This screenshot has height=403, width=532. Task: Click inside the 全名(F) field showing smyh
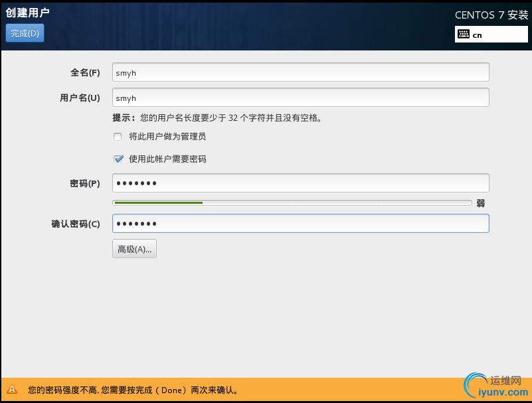300,72
